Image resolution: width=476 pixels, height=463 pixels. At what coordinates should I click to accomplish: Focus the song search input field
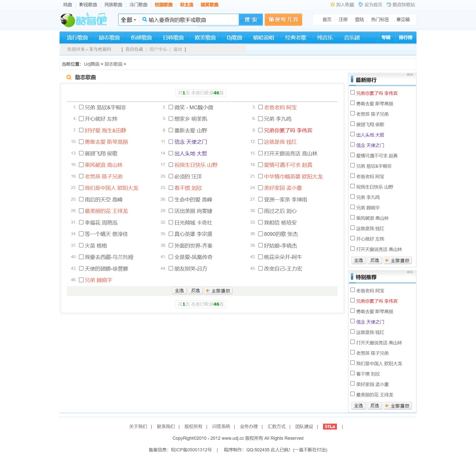coord(193,20)
